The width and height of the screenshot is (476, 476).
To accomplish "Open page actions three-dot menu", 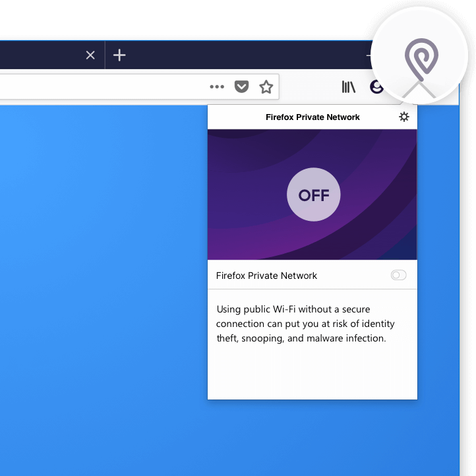I will click(217, 87).
